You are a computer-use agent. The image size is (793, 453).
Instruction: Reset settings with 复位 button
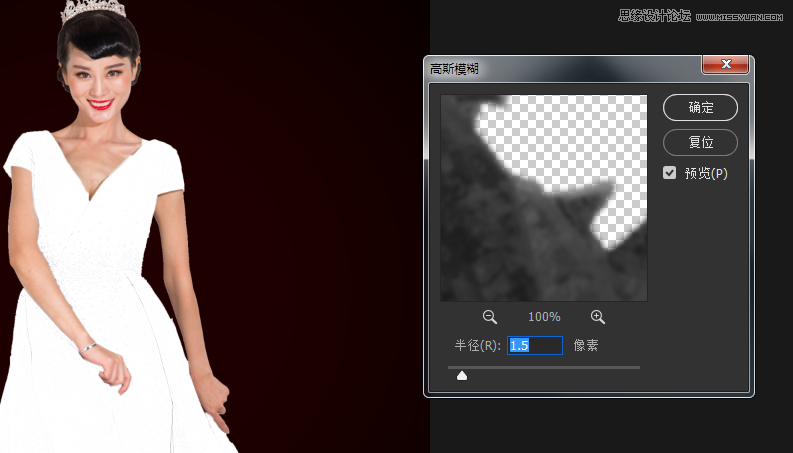[700, 142]
